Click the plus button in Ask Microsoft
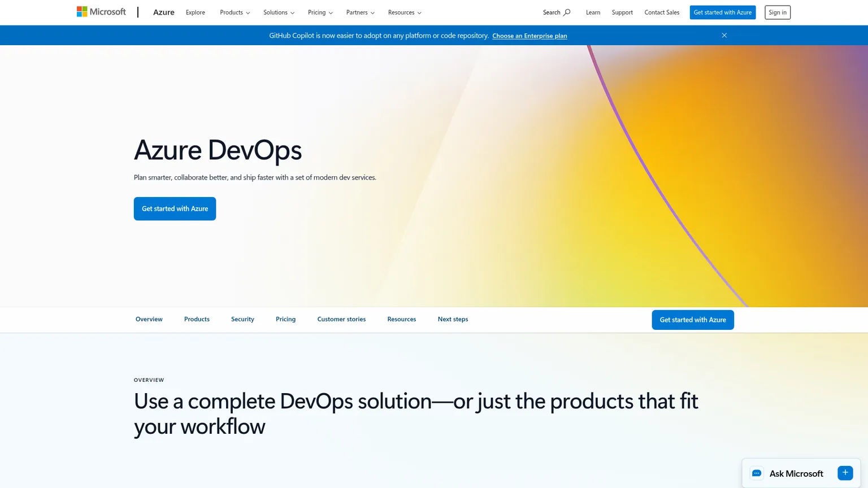The image size is (868, 488). tap(845, 473)
